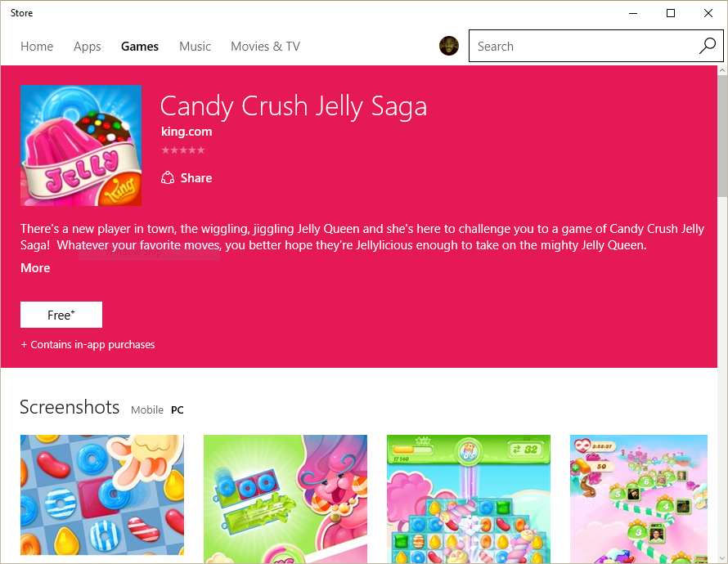The height and width of the screenshot is (564, 728).
Task: Expand description with More link
Action: pyautogui.click(x=35, y=268)
